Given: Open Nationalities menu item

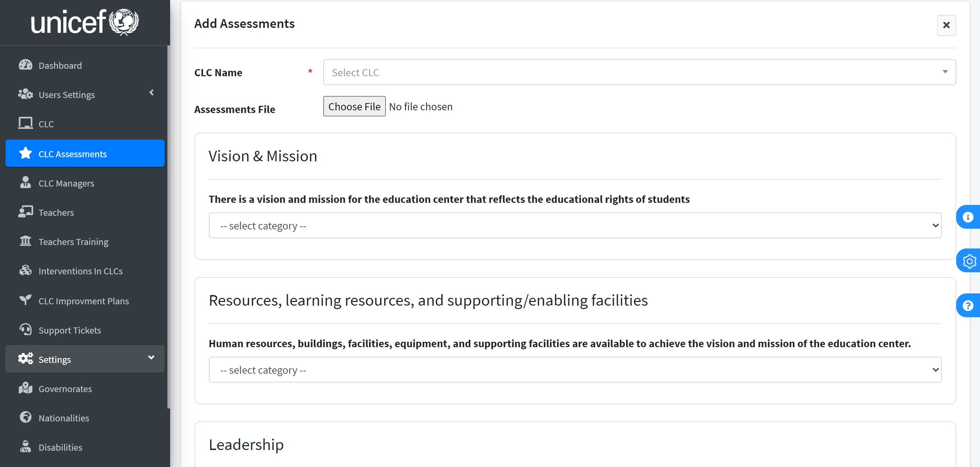Looking at the screenshot, I should tap(85, 418).
